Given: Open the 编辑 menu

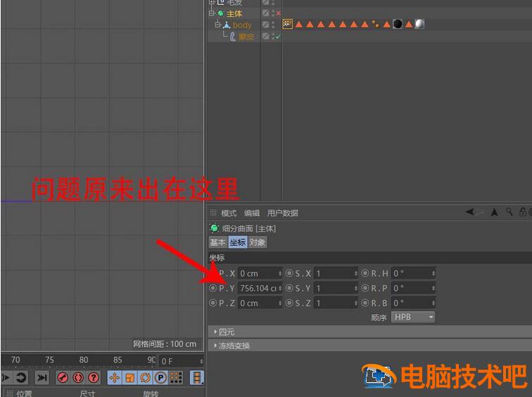Looking at the screenshot, I should point(252,213).
